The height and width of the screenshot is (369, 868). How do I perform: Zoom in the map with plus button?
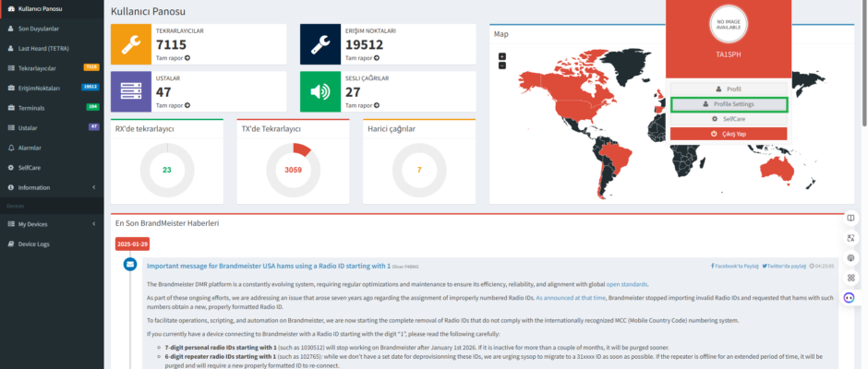(502, 56)
